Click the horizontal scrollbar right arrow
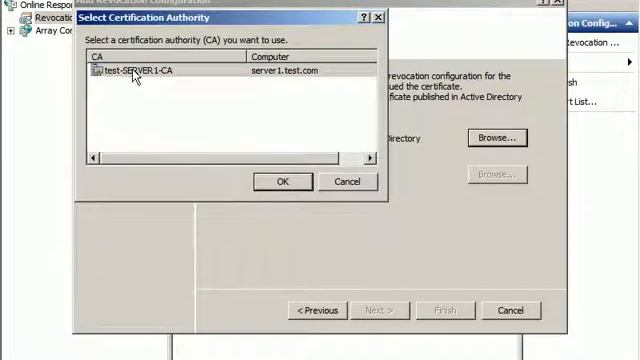 pyautogui.click(x=370, y=158)
